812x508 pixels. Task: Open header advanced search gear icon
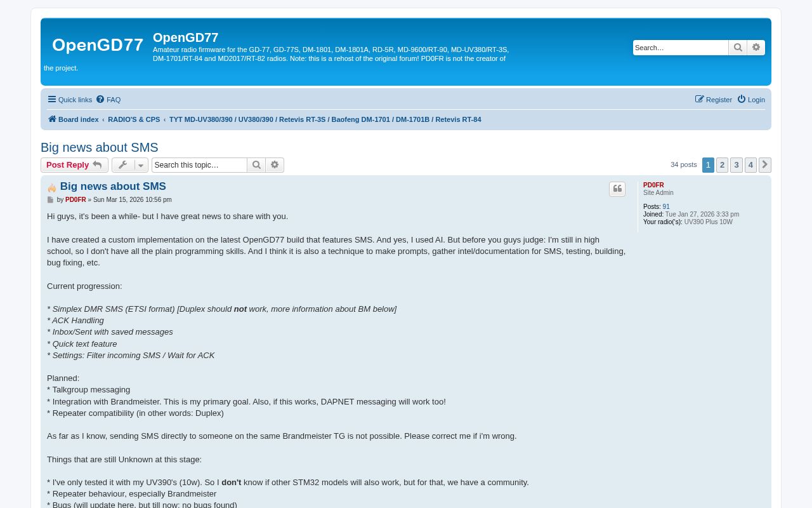[x=756, y=48]
